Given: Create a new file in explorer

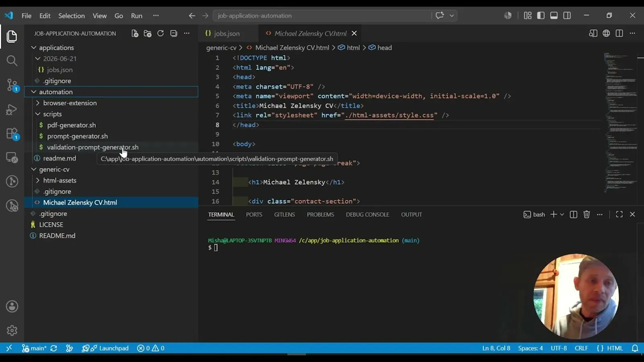Looking at the screenshot, I should point(135,33).
